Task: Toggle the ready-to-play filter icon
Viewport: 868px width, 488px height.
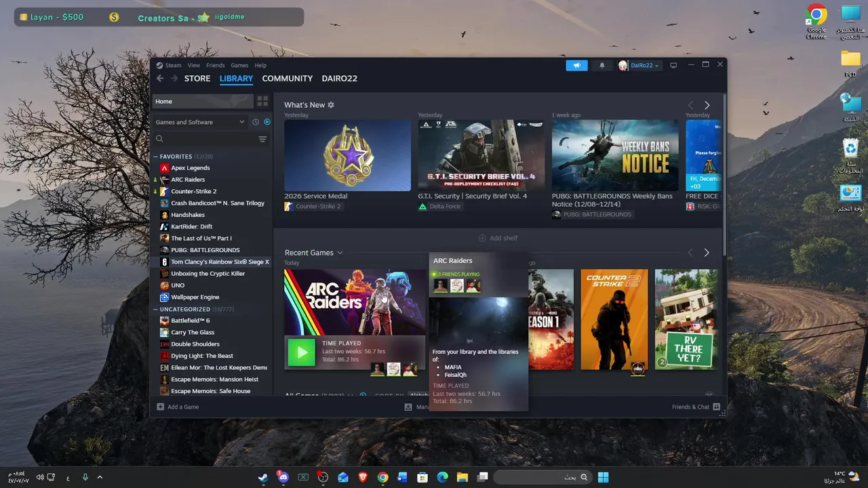Action: (x=267, y=122)
